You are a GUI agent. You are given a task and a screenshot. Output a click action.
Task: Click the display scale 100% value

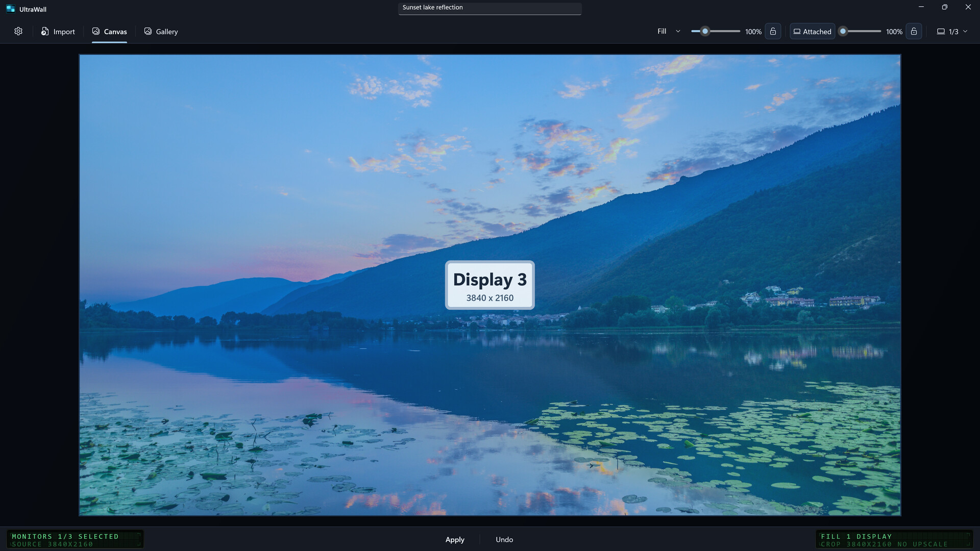click(x=894, y=32)
